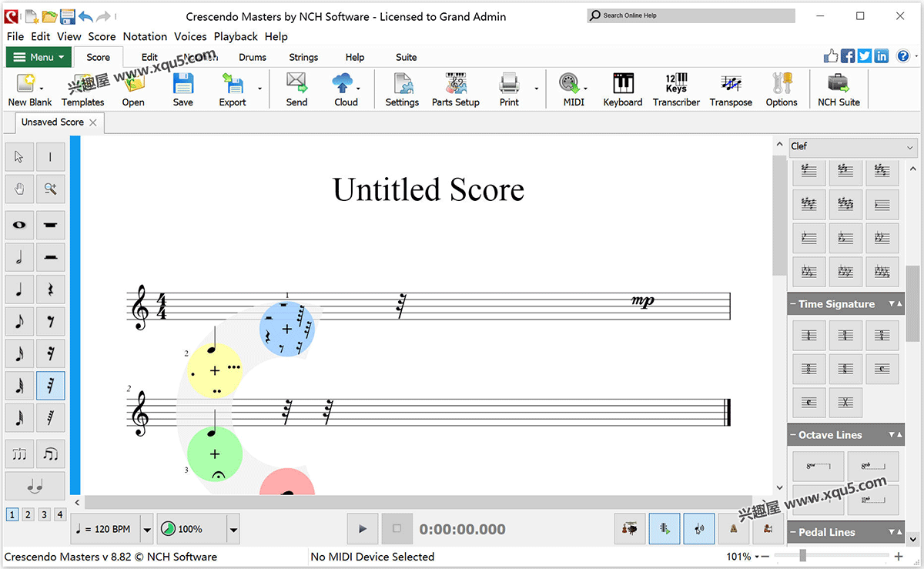924x569 pixels.
Task: Close the Unsaved Score tab
Action: pyautogui.click(x=93, y=122)
